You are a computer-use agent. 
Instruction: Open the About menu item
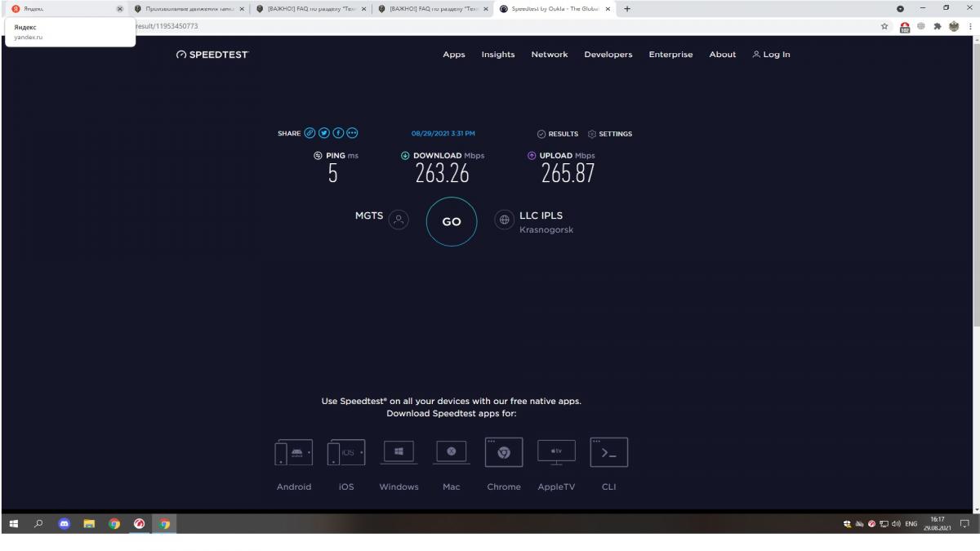(x=723, y=55)
